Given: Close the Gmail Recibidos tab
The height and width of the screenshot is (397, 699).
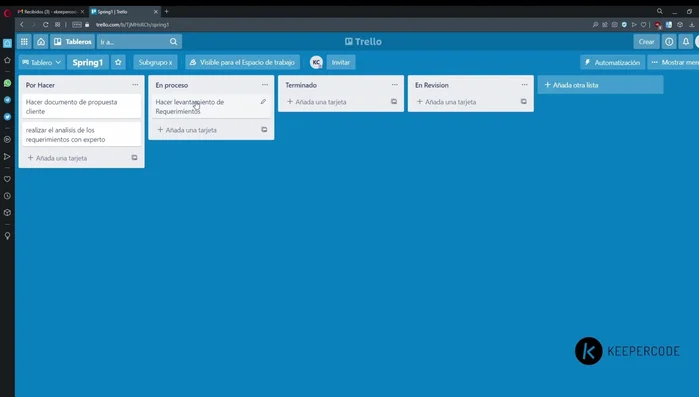Looking at the screenshot, I should (x=82, y=12).
